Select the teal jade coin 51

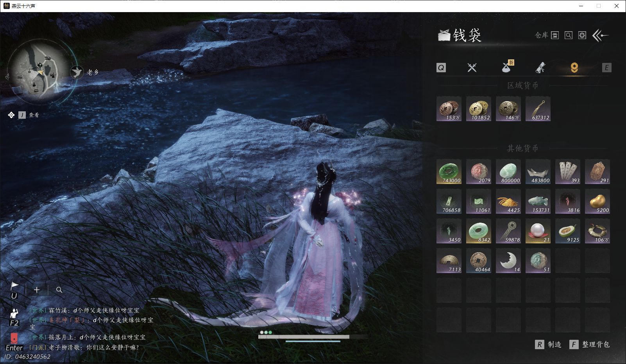pyautogui.click(x=538, y=261)
